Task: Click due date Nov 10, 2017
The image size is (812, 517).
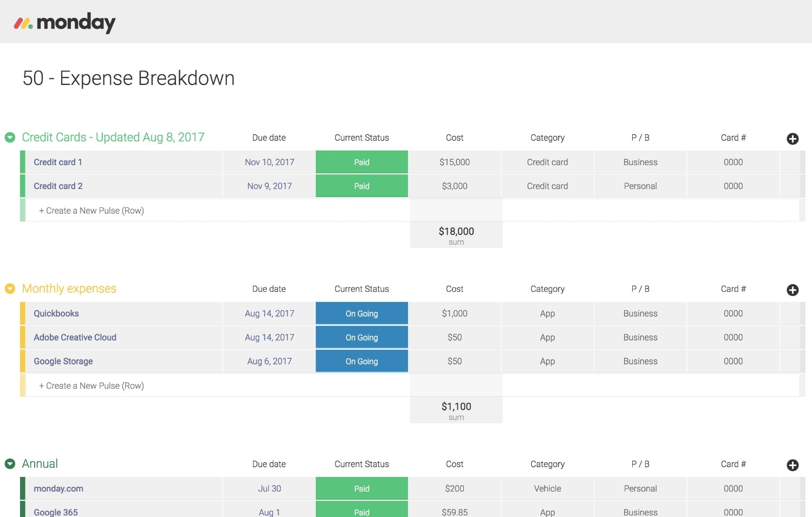Action: coord(270,162)
